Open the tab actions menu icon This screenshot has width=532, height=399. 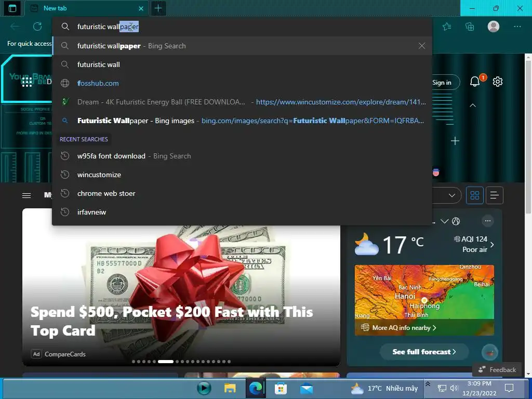coord(12,8)
